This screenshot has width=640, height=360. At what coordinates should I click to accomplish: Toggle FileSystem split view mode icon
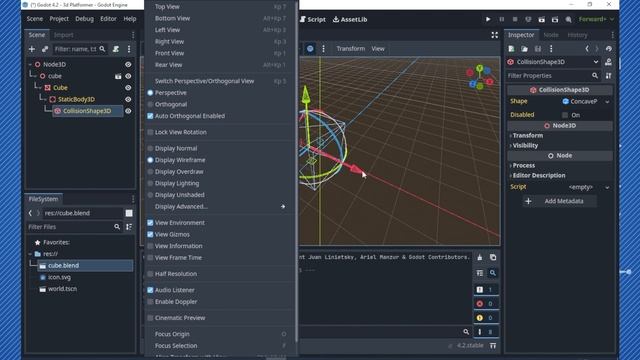point(129,213)
